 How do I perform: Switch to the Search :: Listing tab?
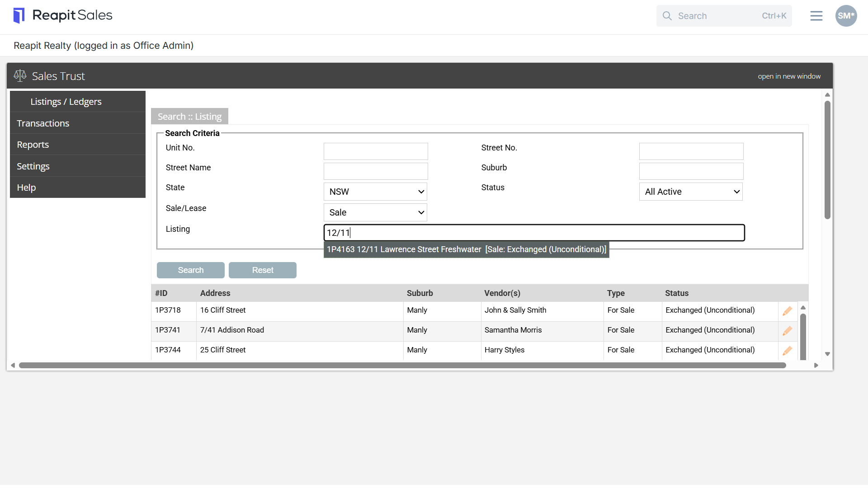[x=189, y=117]
